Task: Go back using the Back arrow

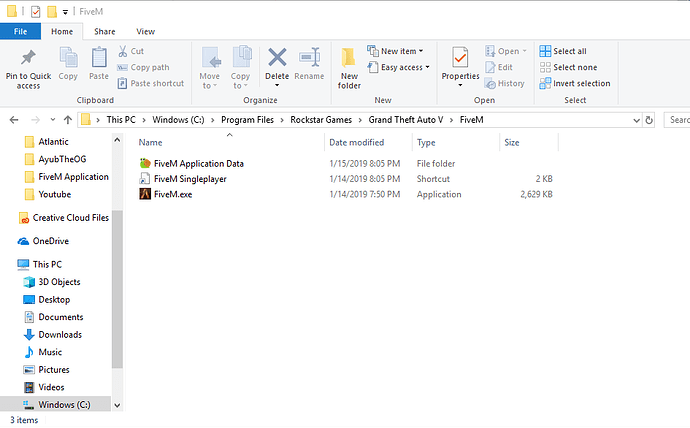Action: tap(14, 120)
